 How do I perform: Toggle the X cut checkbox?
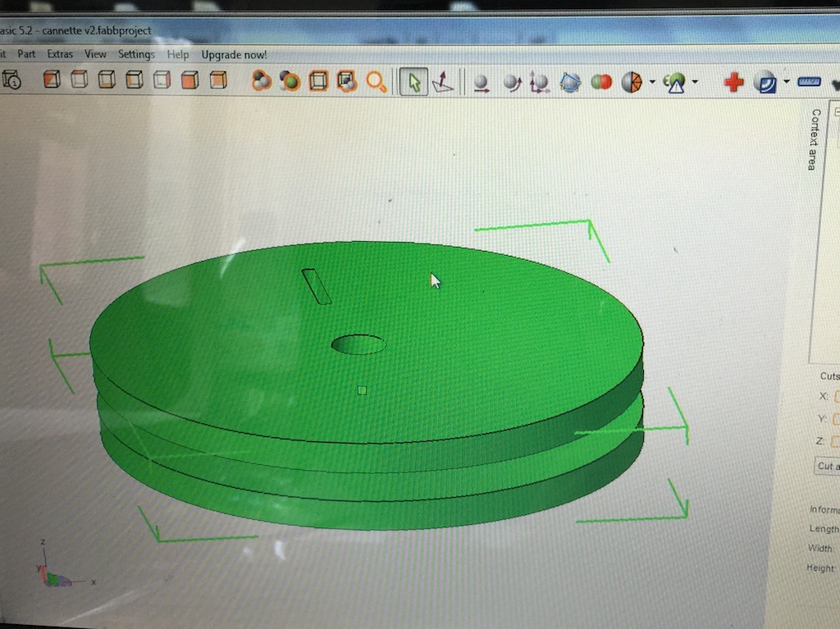click(836, 396)
